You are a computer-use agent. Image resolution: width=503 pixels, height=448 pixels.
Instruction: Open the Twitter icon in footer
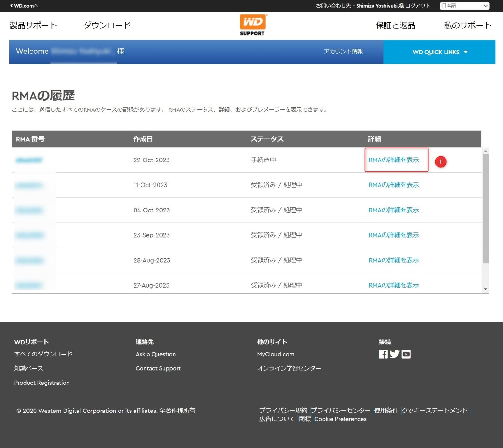pos(395,354)
